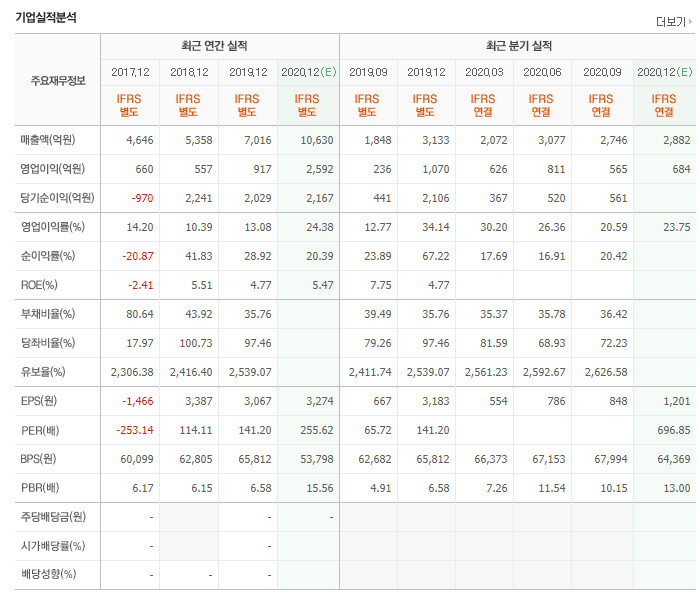
Task: Select the 부채비율(%) row label
Action: (48, 314)
